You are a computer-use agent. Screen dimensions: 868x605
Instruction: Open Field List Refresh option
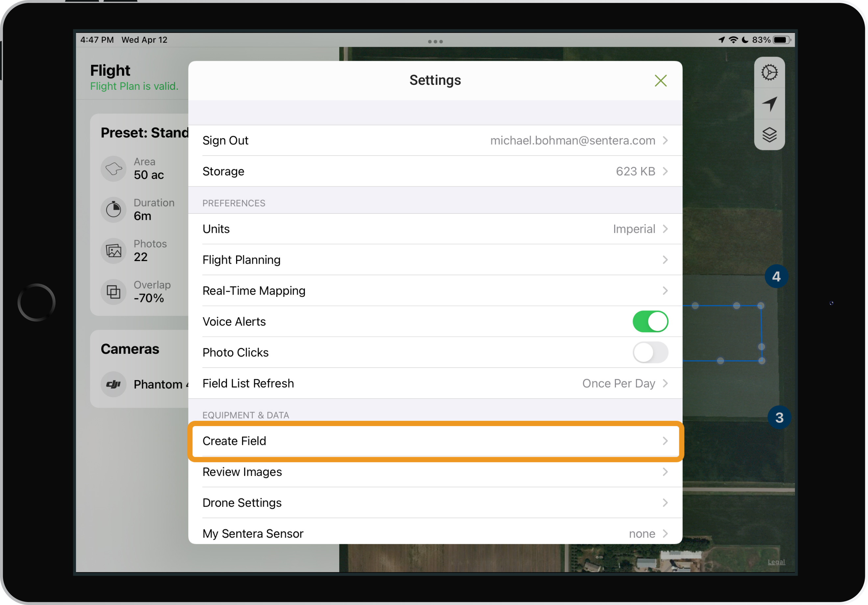pyautogui.click(x=435, y=383)
